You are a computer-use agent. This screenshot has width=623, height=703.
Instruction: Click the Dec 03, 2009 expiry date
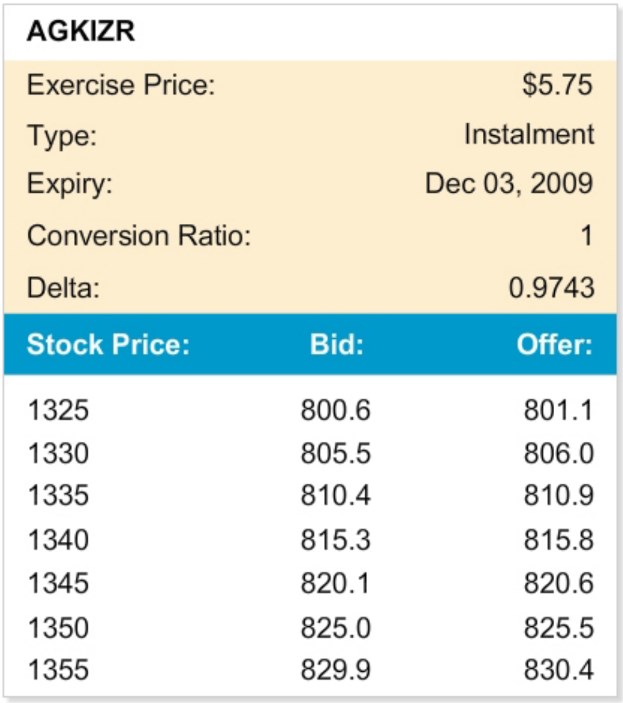click(509, 184)
